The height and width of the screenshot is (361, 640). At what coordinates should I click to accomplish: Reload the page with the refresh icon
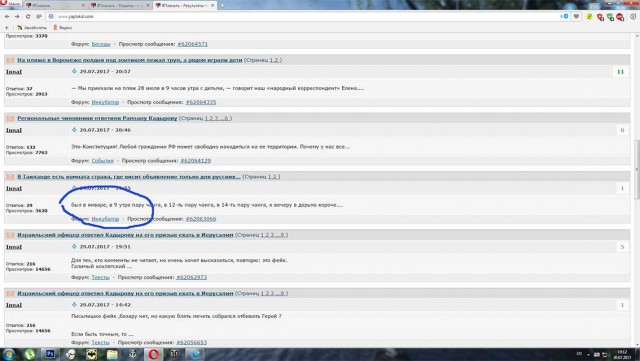pyautogui.click(x=28, y=17)
